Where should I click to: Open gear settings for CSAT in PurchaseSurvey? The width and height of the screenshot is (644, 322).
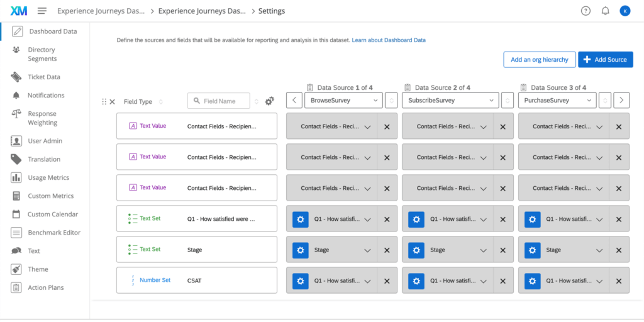[x=533, y=280]
